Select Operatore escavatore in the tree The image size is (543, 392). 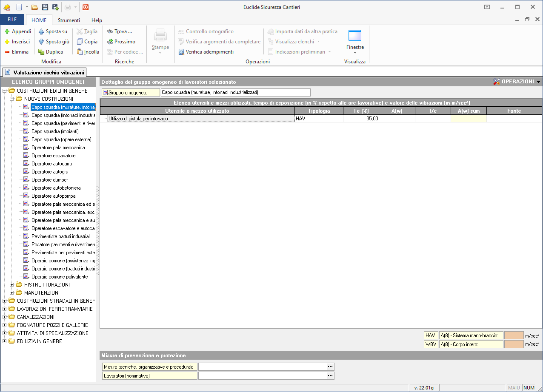click(x=53, y=156)
